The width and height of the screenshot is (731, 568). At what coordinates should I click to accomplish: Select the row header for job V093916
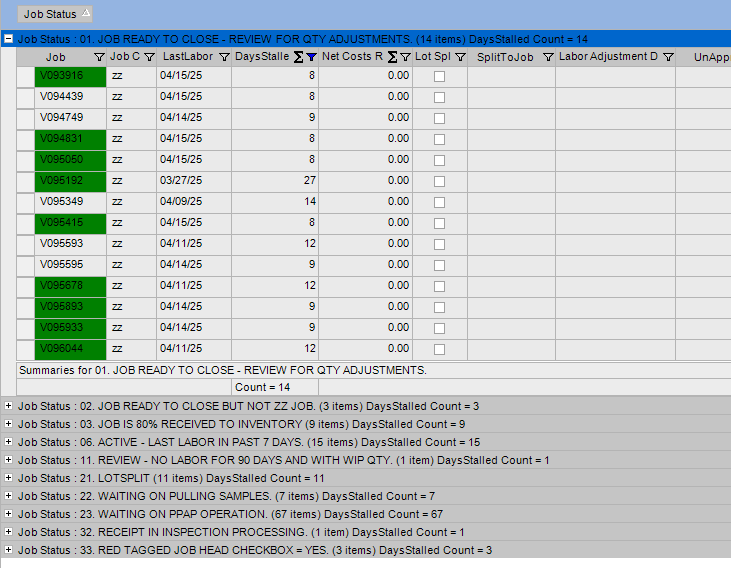tap(25, 76)
